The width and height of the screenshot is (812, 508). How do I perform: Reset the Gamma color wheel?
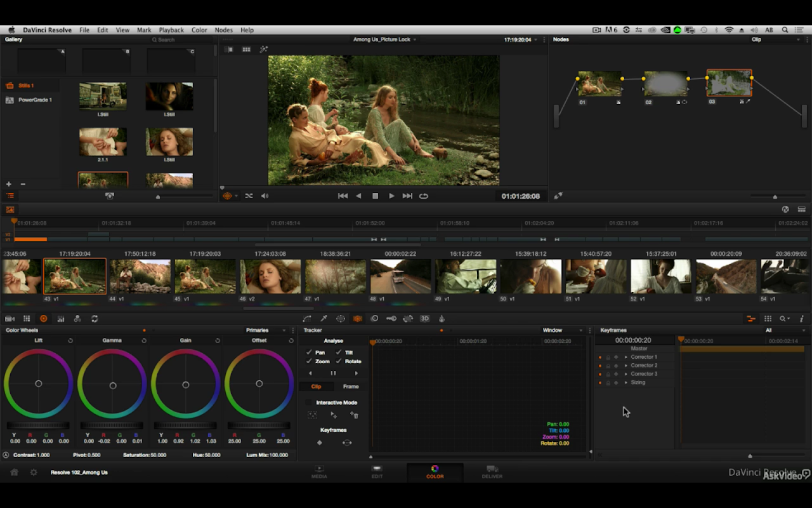pos(144,341)
